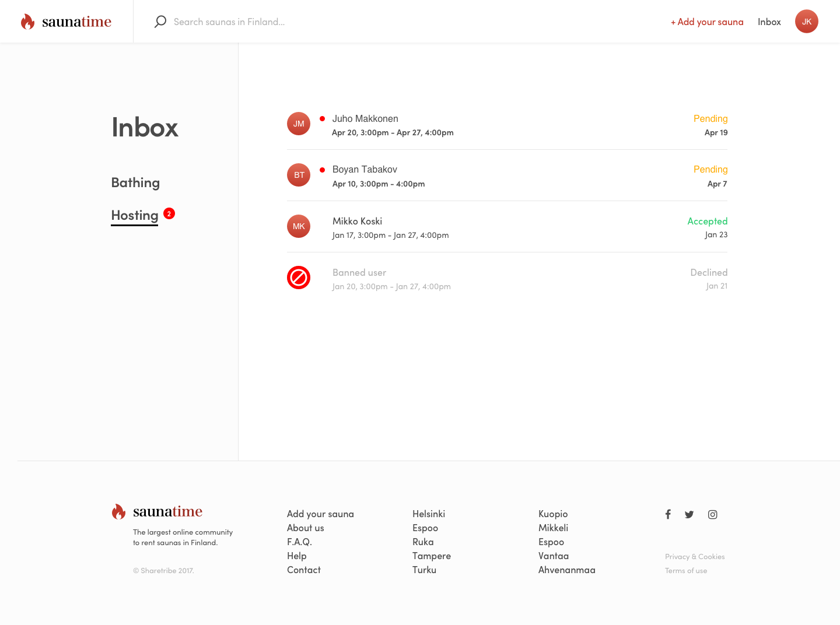Select Mikko Koski's MK avatar
Viewport: 840px width, 625px height.
[x=299, y=226]
